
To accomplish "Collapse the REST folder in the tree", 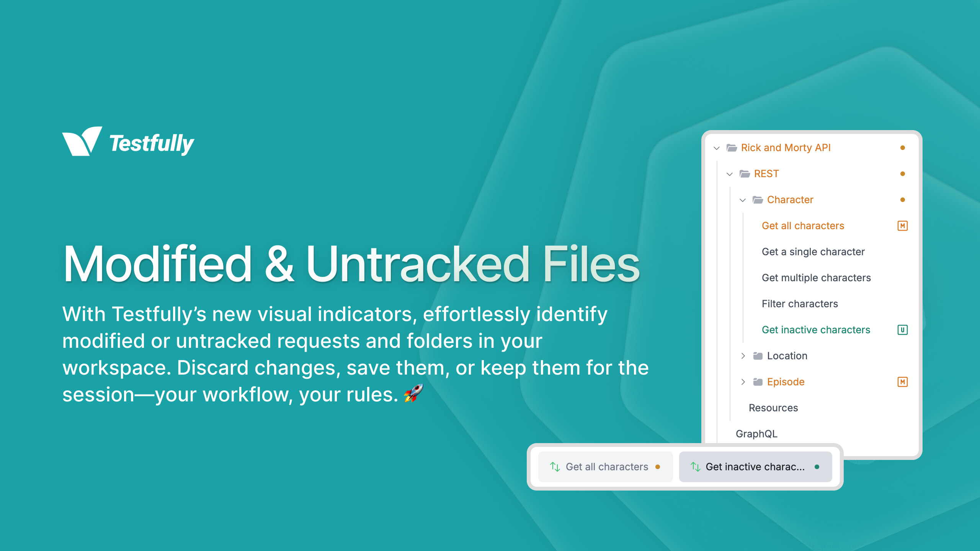I will click(732, 174).
